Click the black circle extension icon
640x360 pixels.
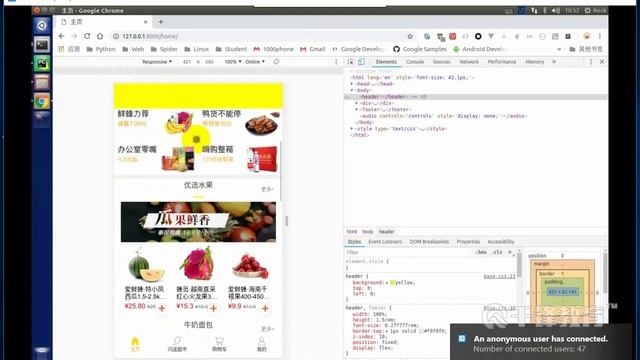pos(478,36)
